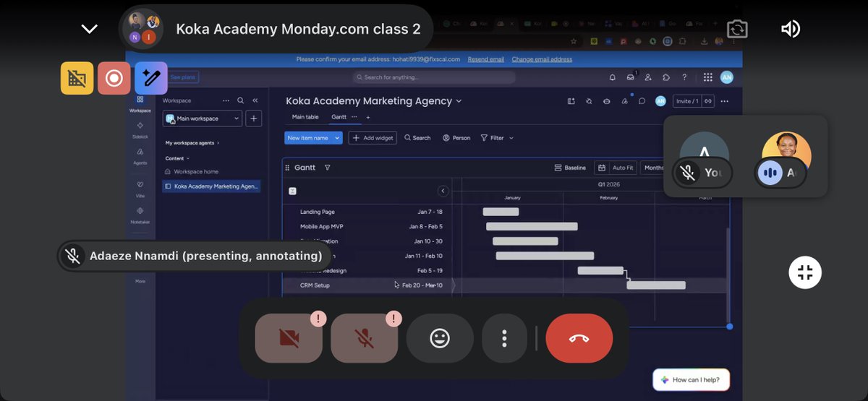
Task: Select Koka Academy Marketing Agency board in sidebar
Action: pos(211,186)
